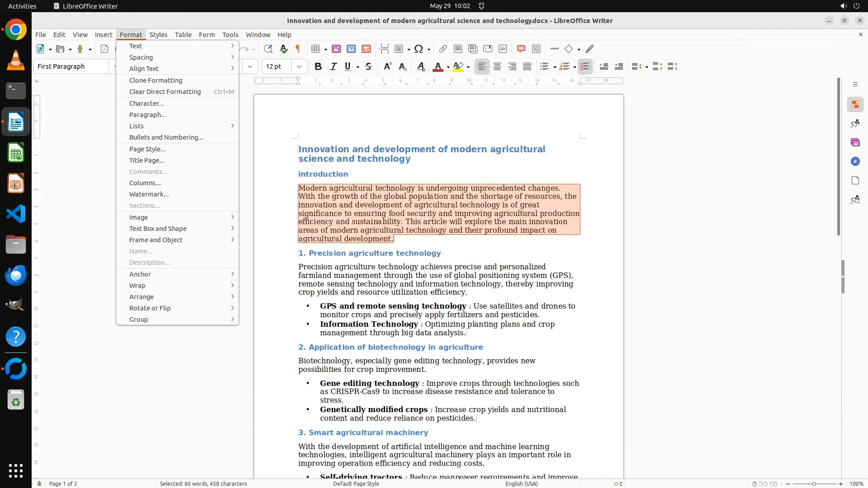Open the Styles menu
Image resolution: width=868 pixels, height=488 pixels.
tap(158, 34)
